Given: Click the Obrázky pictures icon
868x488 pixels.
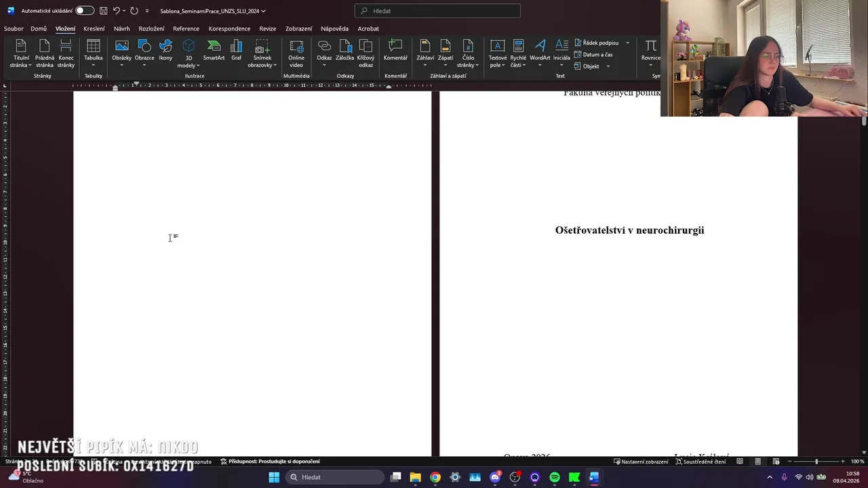Looking at the screenshot, I should (121, 46).
